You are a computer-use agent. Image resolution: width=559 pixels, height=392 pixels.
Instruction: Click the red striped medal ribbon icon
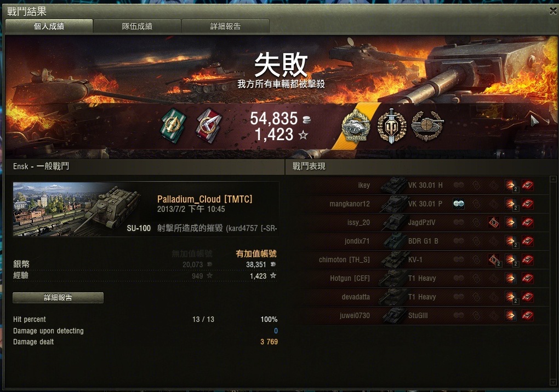[209, 126]
